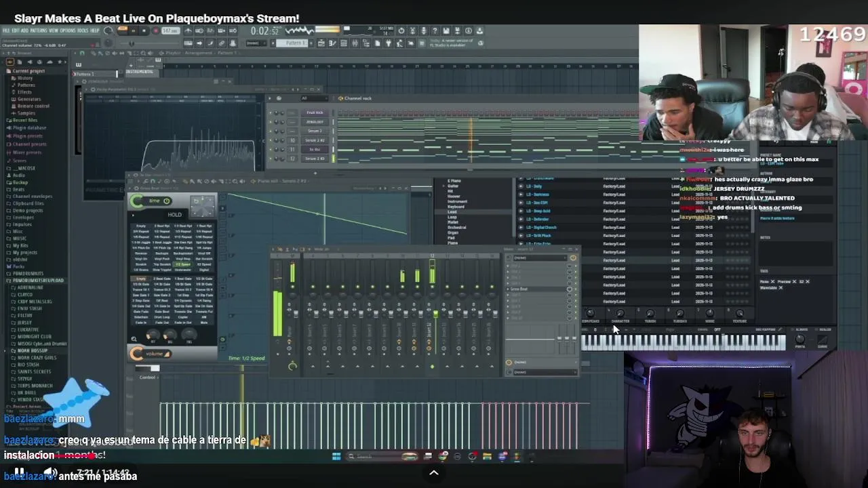This screenshot has height=488, width=868.
Task: Click the plugin picker plug icon
Action: 388,43
